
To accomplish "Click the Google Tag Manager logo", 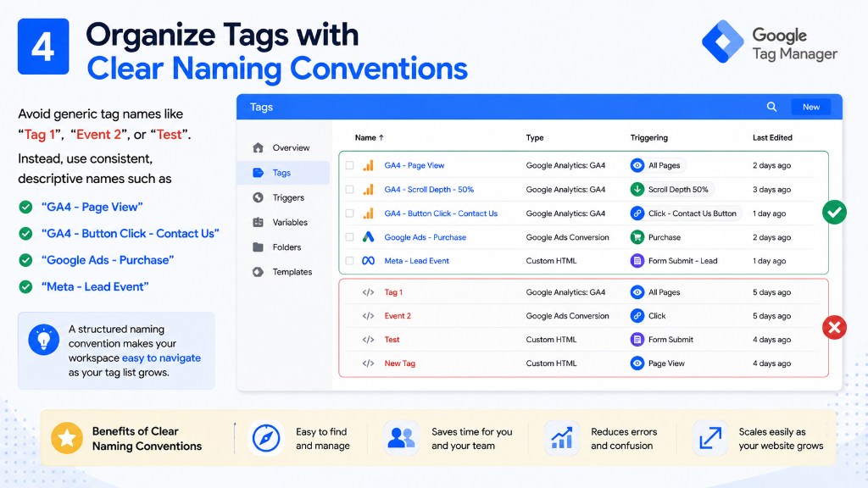I will [770, 42].
